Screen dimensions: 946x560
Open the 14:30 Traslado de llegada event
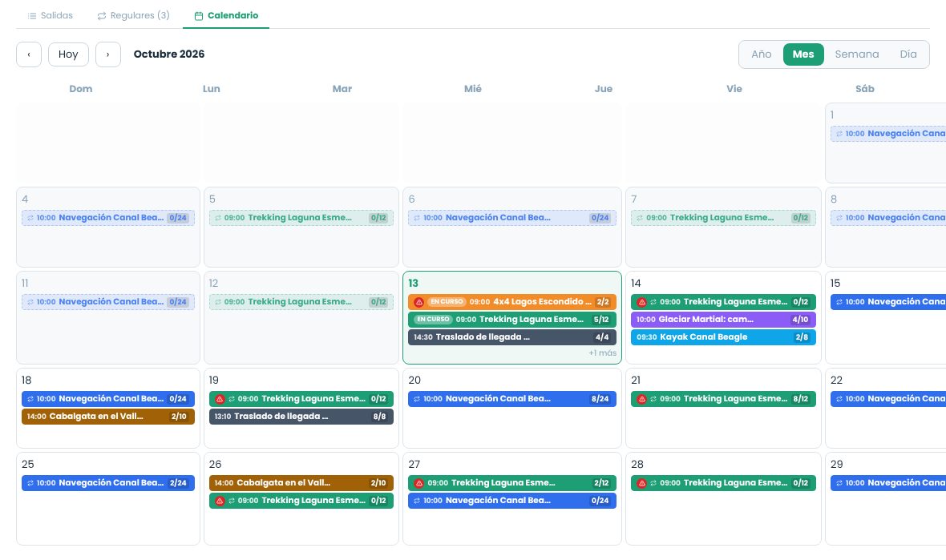511,337
